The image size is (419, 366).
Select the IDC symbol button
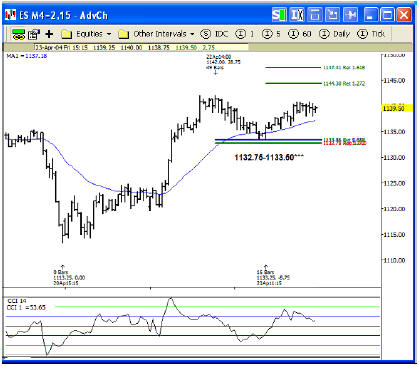click(x=214, y=34)
